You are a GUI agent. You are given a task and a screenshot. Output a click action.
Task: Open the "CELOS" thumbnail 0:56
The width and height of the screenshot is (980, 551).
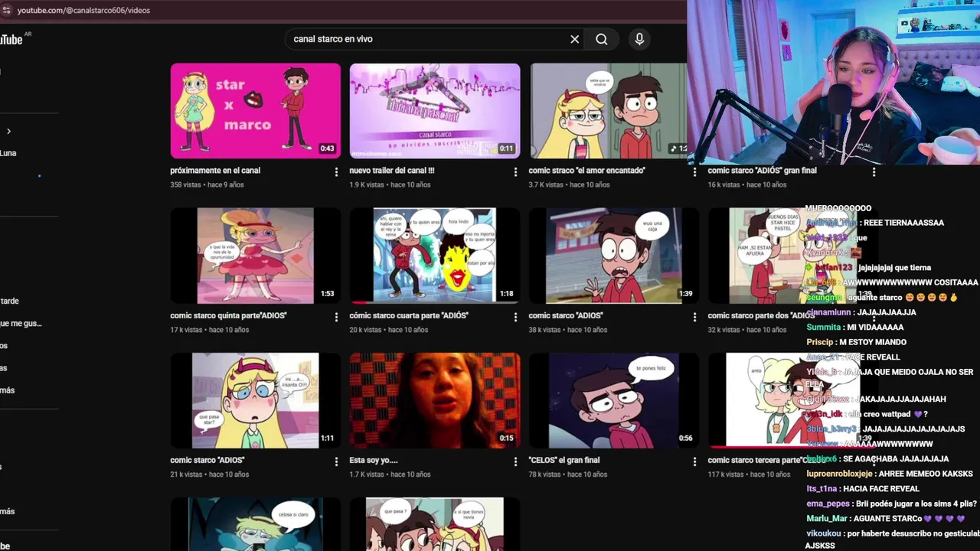pos(614,400)
